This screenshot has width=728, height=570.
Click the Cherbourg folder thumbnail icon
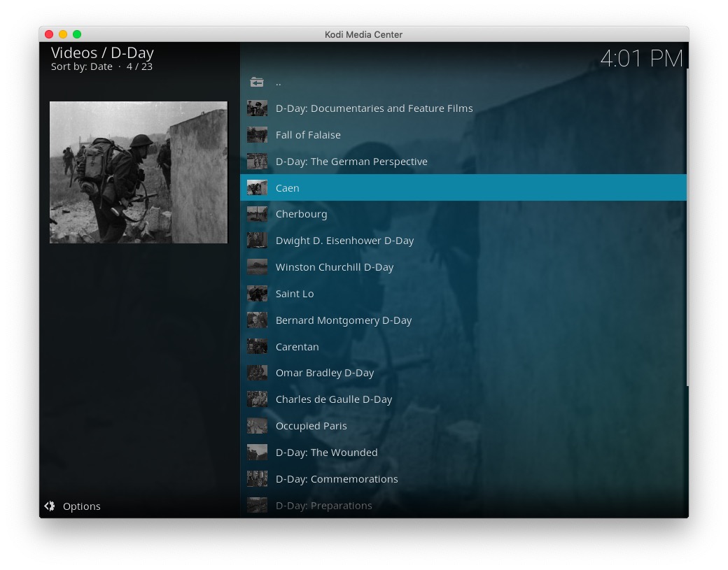pyautogui.click(x=257, y=214)
